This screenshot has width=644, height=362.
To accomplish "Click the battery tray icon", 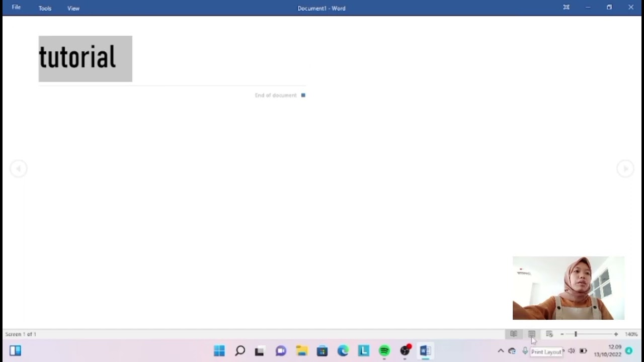I will (x=583, y=351).
